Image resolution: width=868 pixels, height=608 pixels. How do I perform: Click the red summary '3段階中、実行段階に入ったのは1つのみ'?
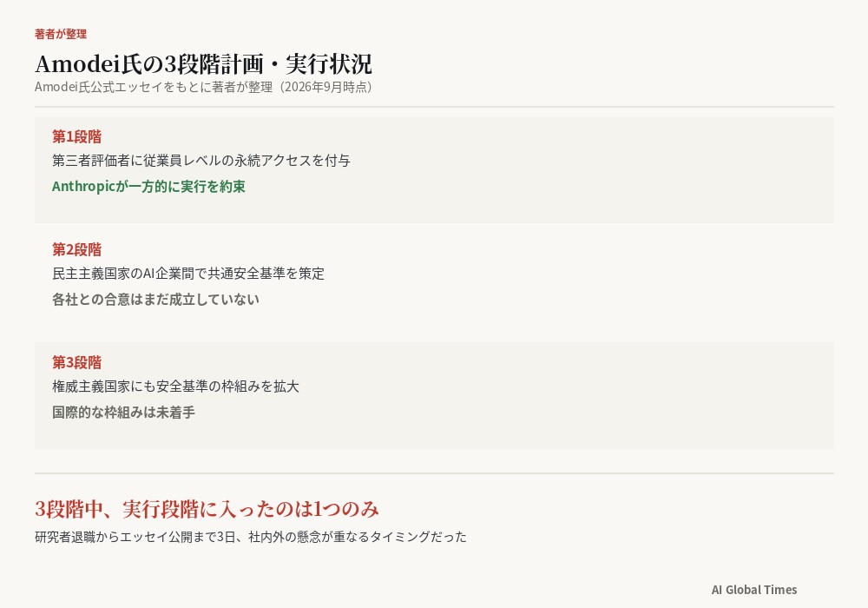pos(207,509)
